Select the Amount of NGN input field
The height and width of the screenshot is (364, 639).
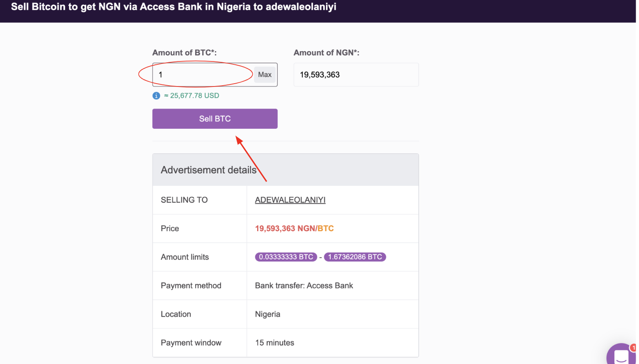(x=356, y=75)
